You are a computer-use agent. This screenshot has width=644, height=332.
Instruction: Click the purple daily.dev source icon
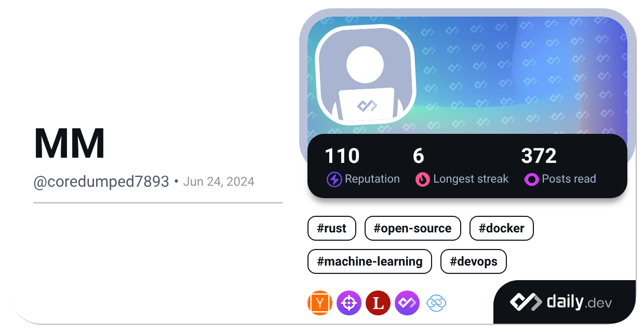point(407,303)
